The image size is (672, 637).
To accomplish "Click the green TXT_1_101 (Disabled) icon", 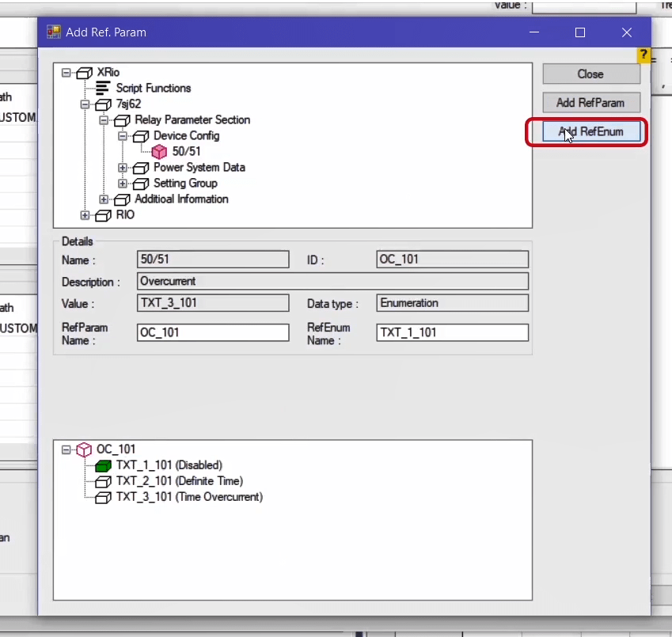I will (104, 465).
